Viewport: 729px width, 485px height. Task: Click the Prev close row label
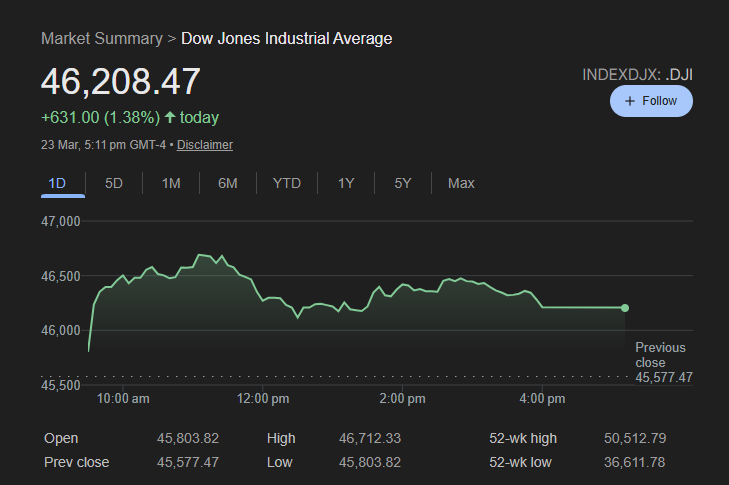(x=77, y=462)
